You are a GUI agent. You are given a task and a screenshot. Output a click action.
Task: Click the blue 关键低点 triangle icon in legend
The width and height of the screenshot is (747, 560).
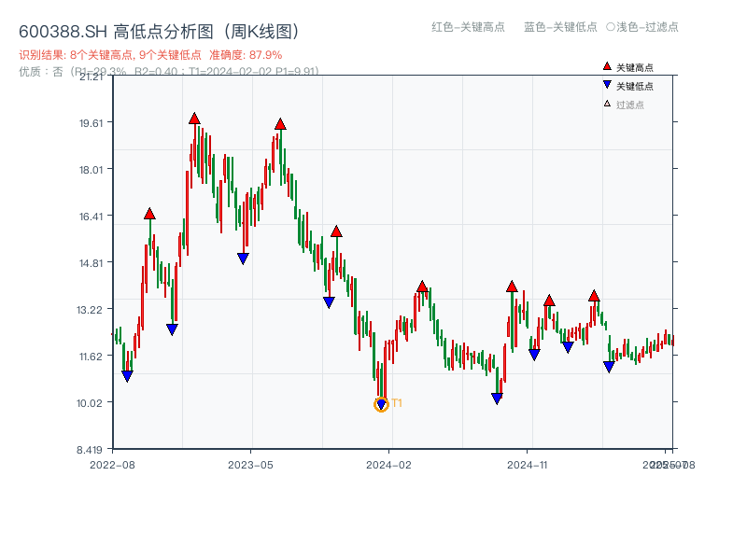point(606,84)
